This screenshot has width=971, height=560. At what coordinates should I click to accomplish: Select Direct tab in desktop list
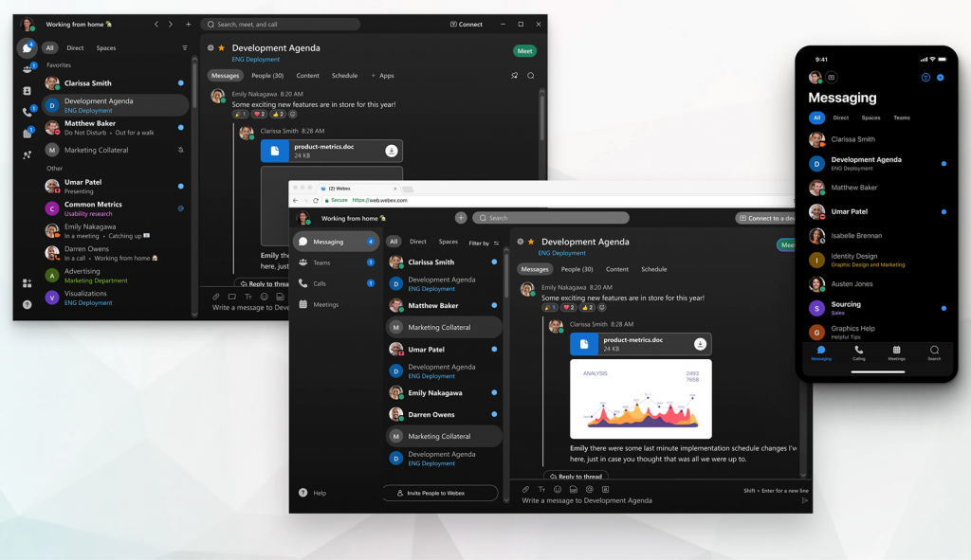75,47
